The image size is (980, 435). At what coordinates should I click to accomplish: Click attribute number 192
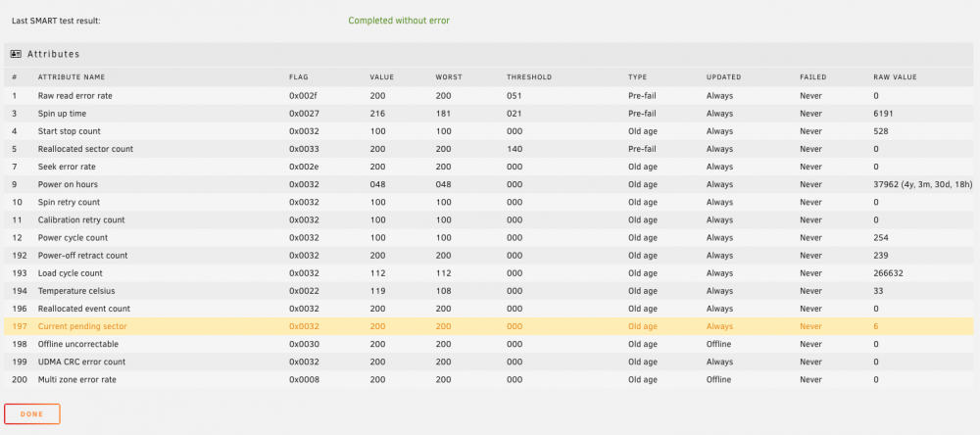[x=20, y=255]
